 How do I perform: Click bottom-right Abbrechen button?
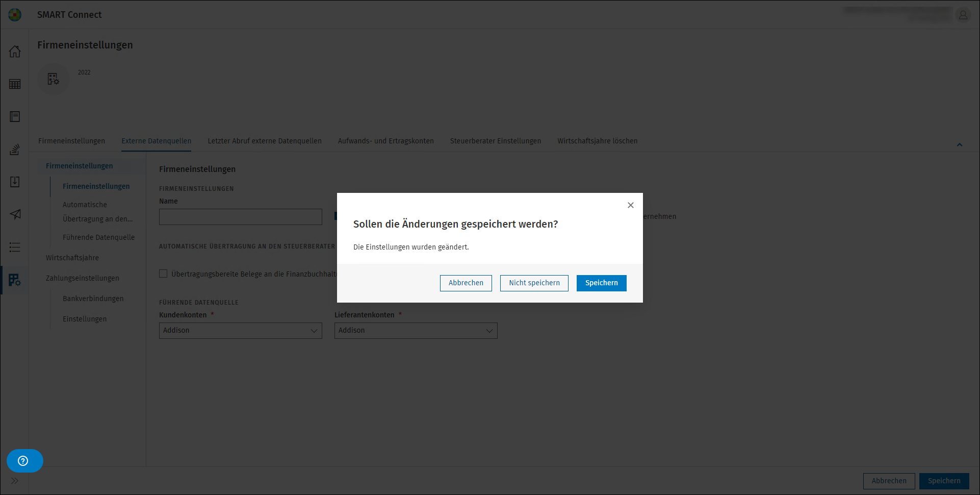[x=889, y=481]
